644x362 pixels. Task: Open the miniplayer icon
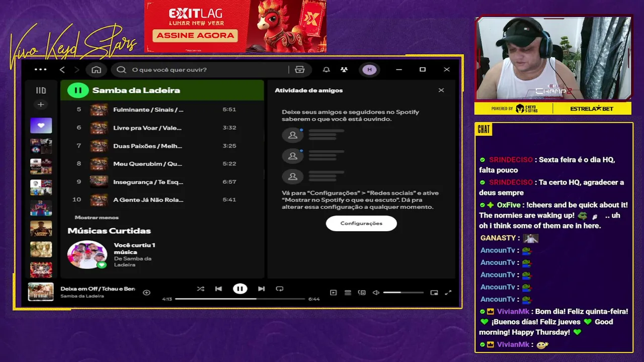(434, 293)
